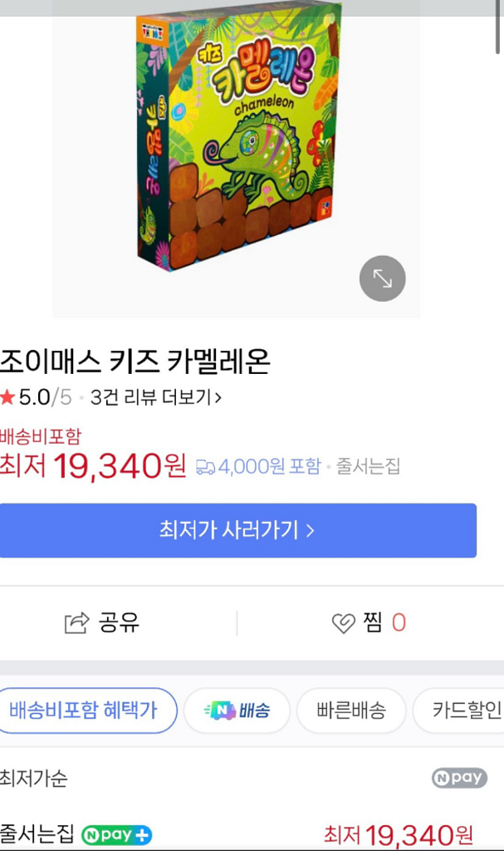
Task: Tap the N logo in 배송 chip
Action: point(221,710)
